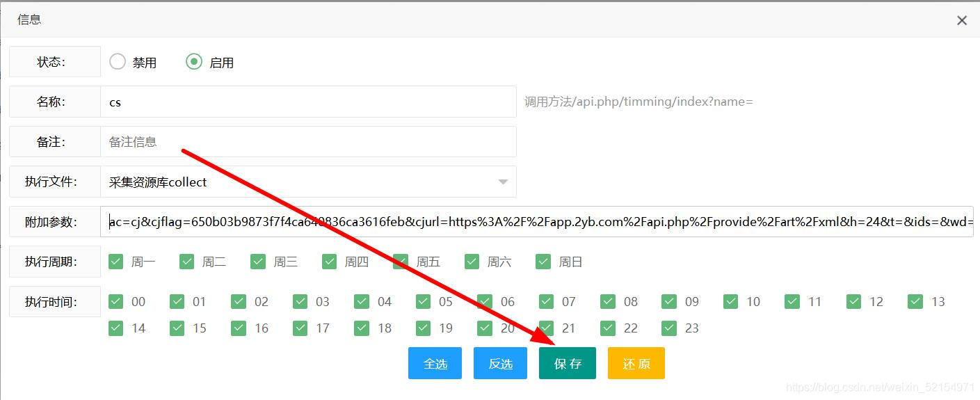The image size is (980, 400).
Task: Expand the 采集资源库collect selection box
Action: 299,182
